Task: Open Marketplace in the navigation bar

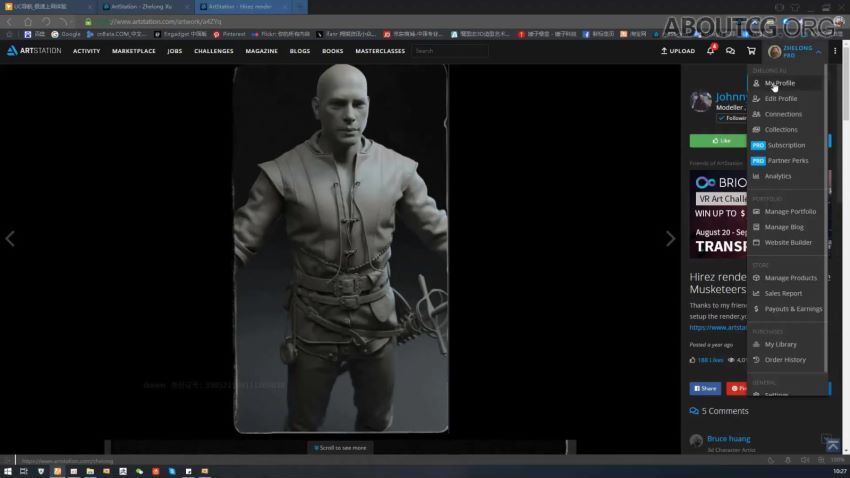Action: (x=134, y=51)
